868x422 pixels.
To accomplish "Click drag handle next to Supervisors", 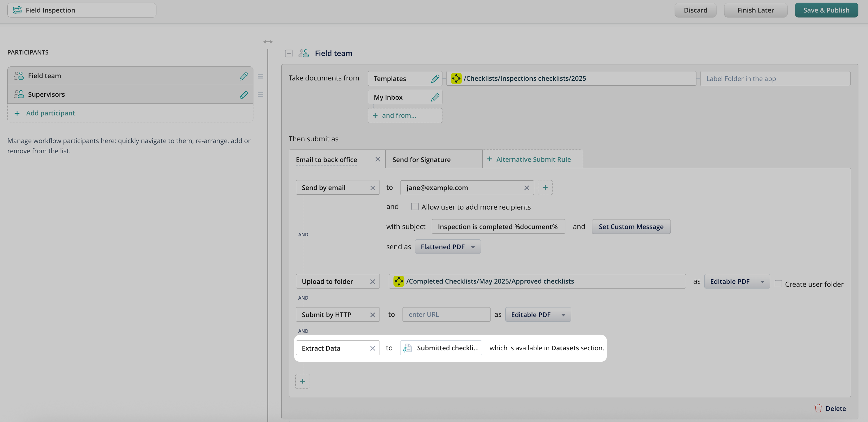I will (260, 95).
